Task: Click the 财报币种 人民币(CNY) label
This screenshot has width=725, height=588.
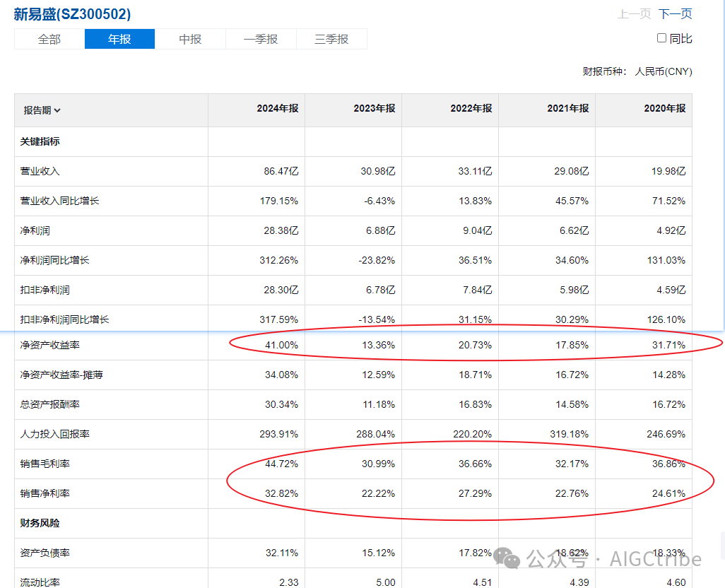Action: (x=637, y=71)
